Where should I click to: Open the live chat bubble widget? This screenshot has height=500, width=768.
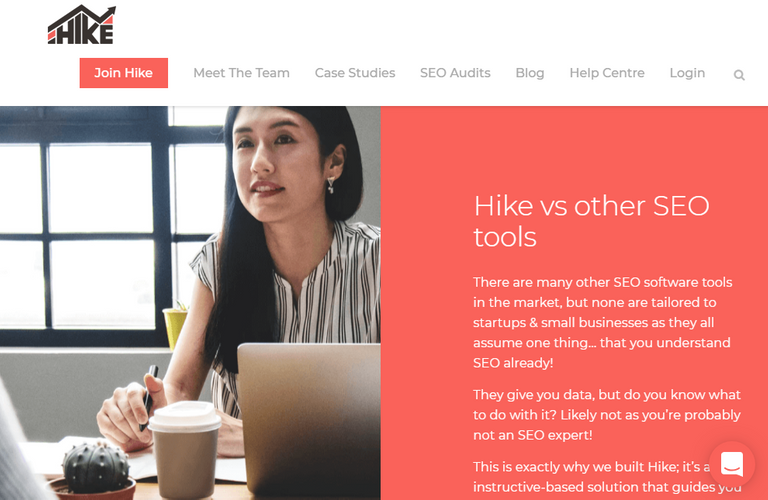732,464
